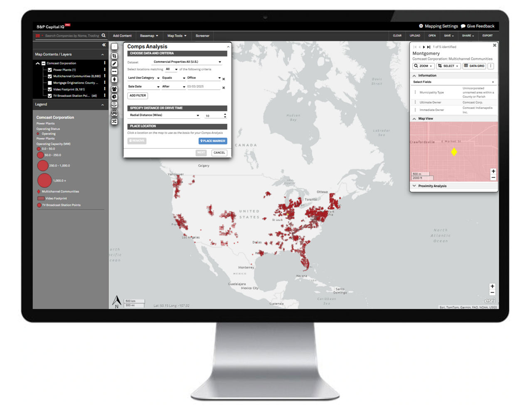Click the Sale Date value field
532x411 pixels.
pos(203,87)
